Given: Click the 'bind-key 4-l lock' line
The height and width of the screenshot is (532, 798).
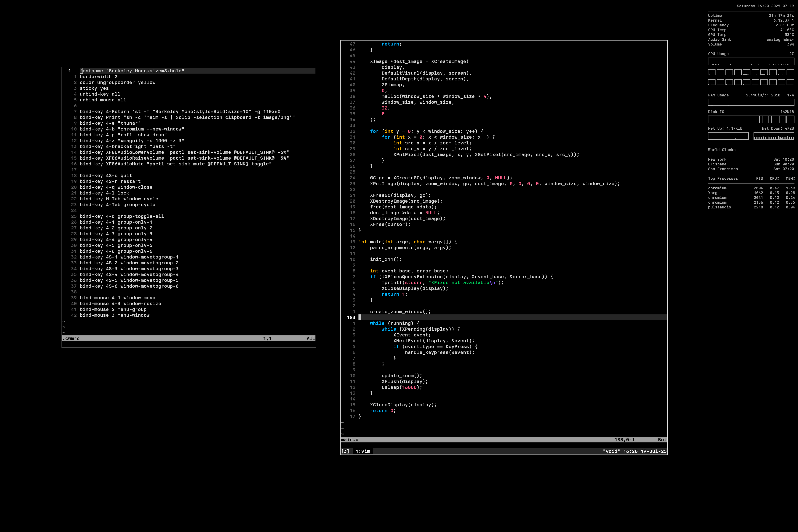Looking at the screenshot, I should (x=104, y=193).
